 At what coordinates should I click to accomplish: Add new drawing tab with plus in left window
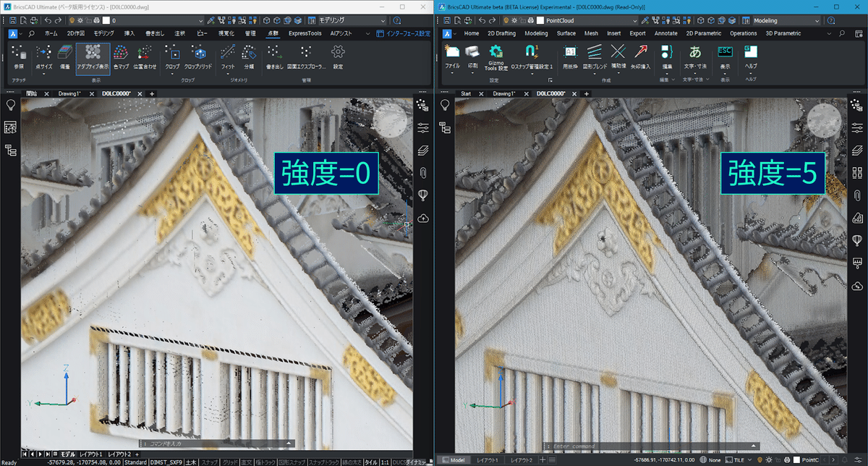[x=152, y=93]
